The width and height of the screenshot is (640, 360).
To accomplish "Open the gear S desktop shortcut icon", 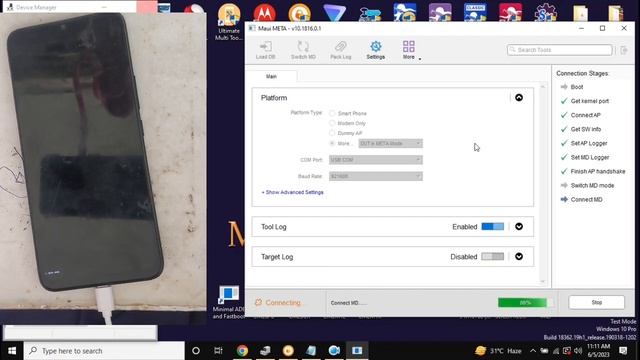I will pyautogui.click(x=545, y=12).
